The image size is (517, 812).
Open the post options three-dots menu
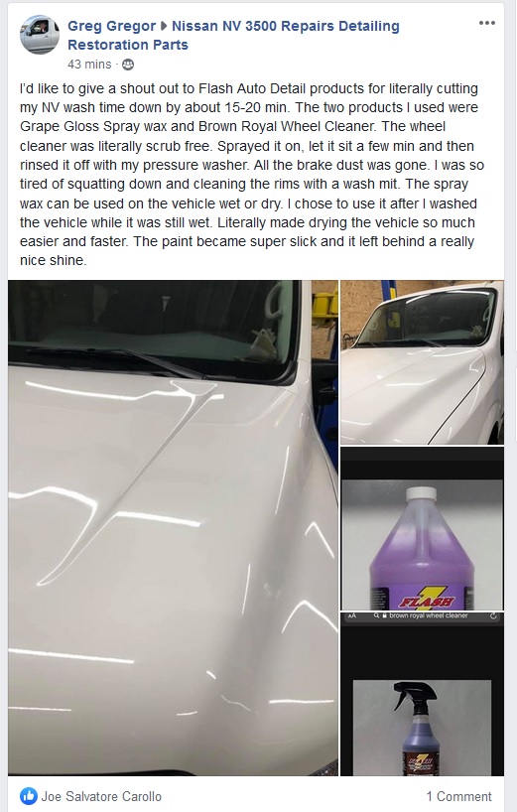point(487,23)
